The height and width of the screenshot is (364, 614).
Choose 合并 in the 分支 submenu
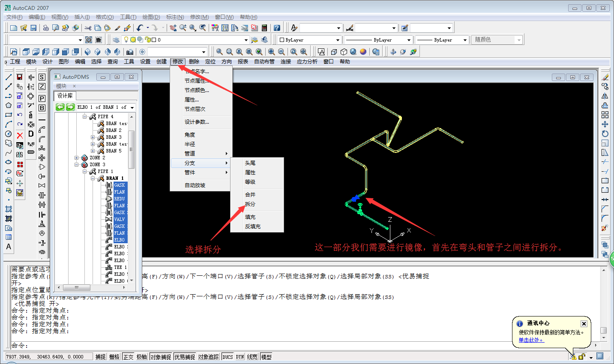click(x=257, y=195)
